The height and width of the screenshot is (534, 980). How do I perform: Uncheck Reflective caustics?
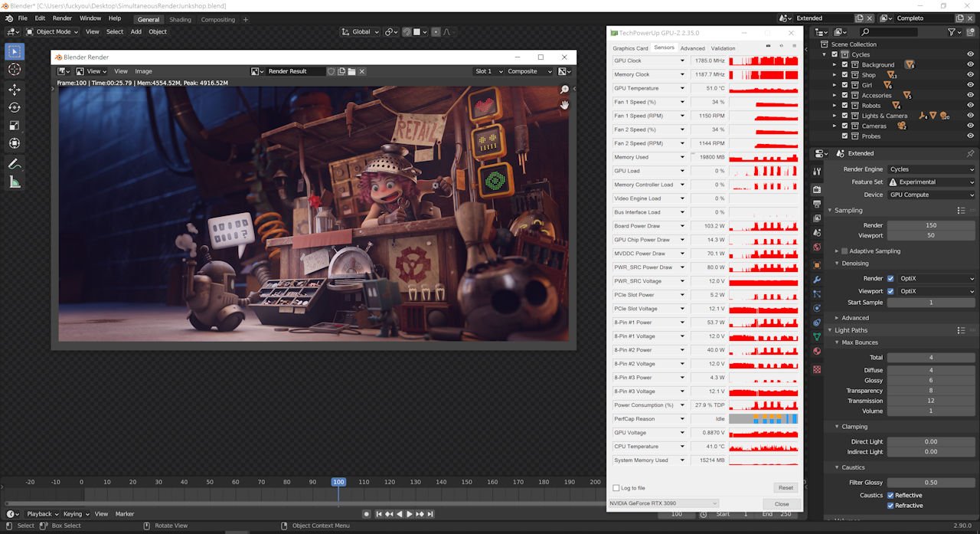890,496
